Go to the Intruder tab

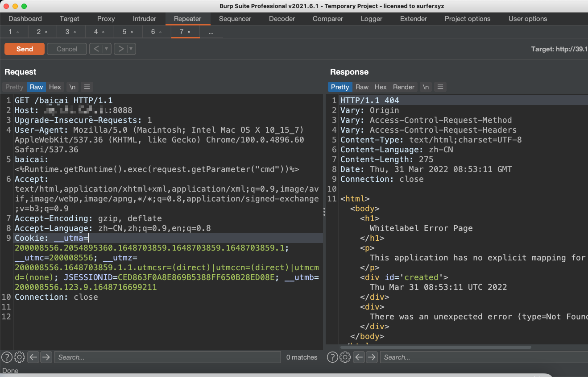click(145, 19)
